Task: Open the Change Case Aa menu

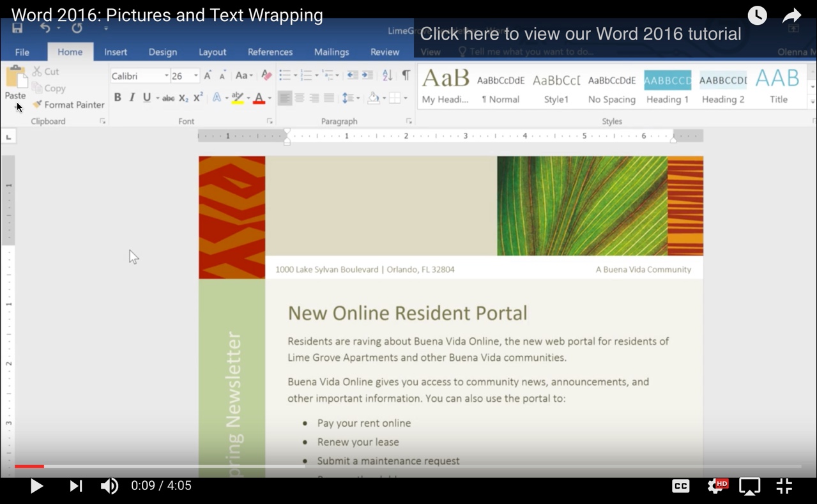Action: click(244, 75)
